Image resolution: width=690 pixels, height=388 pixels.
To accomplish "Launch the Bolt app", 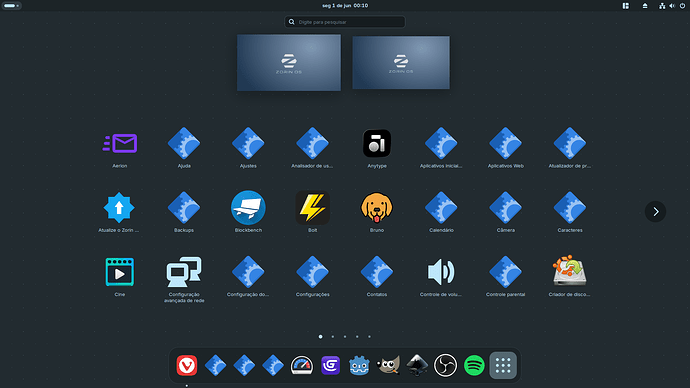I will click(312, 208).
